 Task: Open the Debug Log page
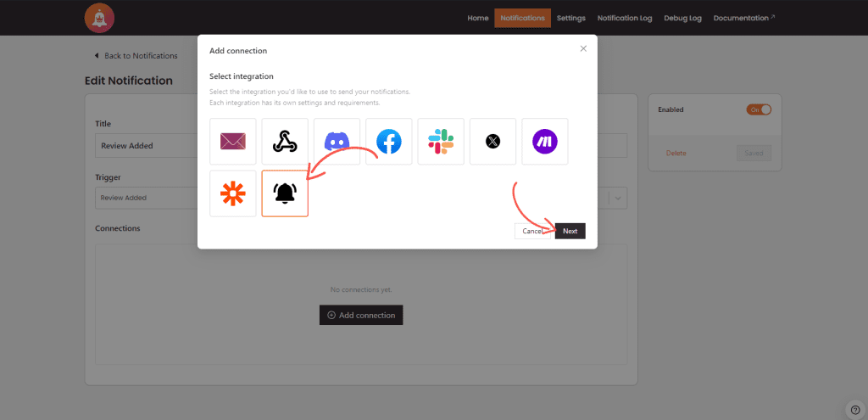(x=682, y=18)
